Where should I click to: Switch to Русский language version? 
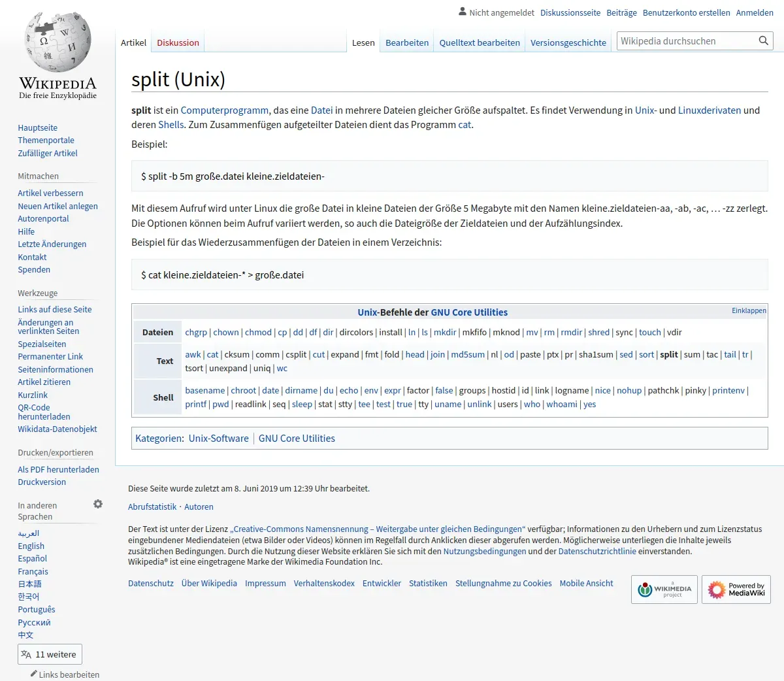tap(34, 622)
